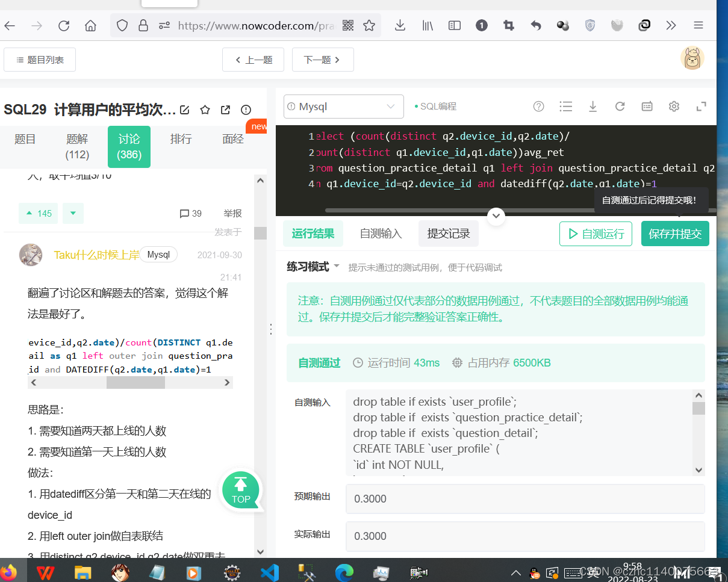Open VS Code from the taskbar
This screenshot has height=582, width=728.
coord(269,572)
